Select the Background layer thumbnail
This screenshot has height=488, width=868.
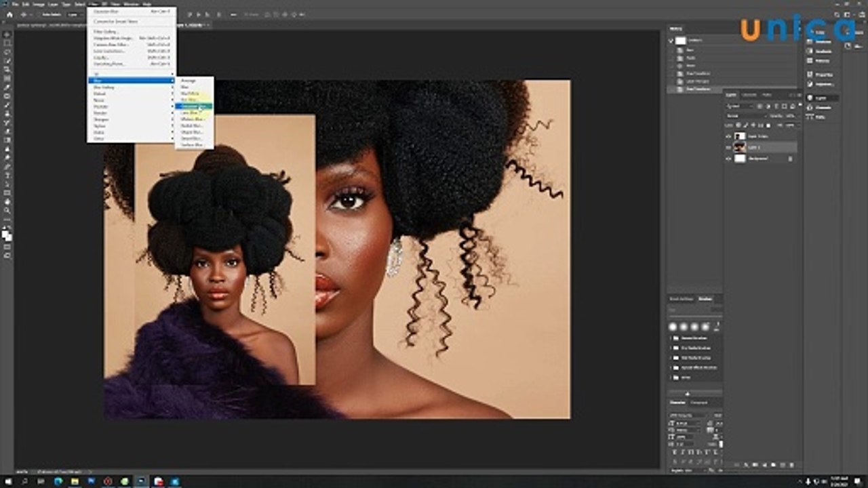point(740,158)
